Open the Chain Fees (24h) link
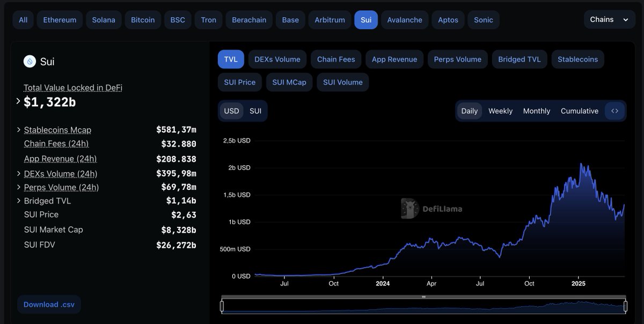 point(56,143)
